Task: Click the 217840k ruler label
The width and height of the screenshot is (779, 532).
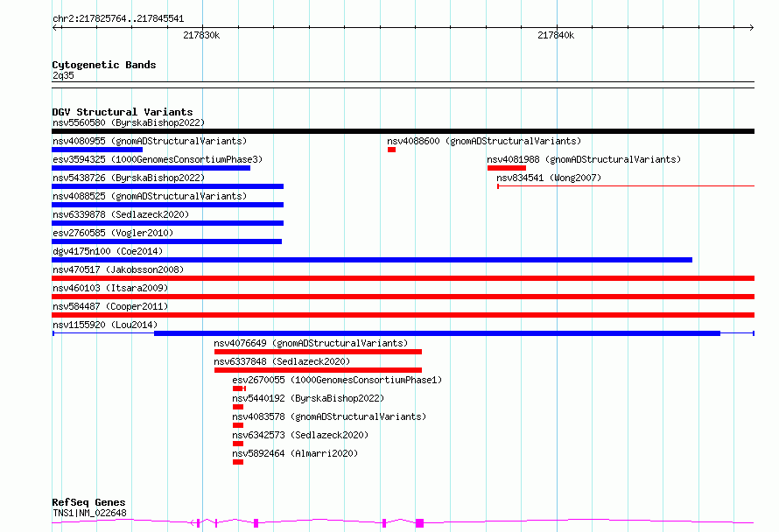Action: (x=556, y=35)
